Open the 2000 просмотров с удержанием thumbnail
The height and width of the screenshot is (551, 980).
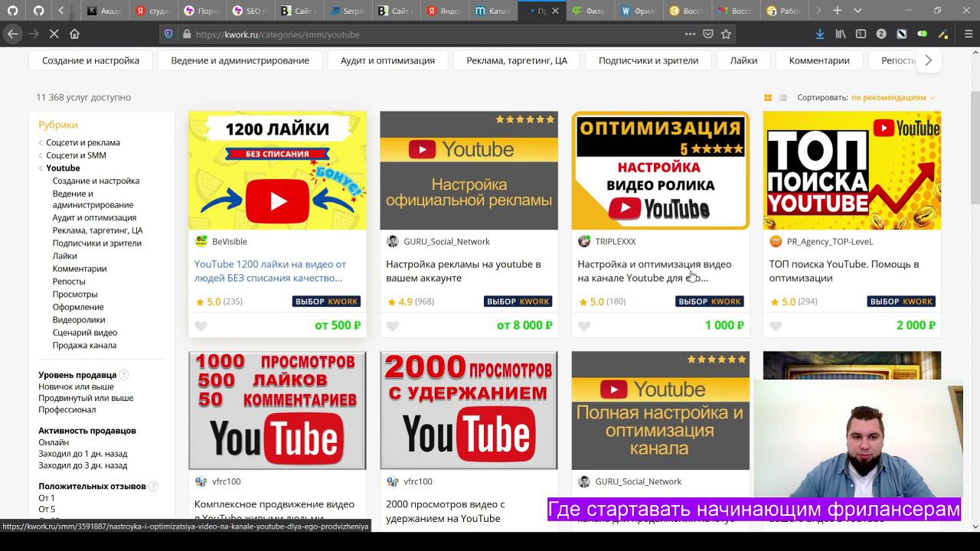point(469,411)
